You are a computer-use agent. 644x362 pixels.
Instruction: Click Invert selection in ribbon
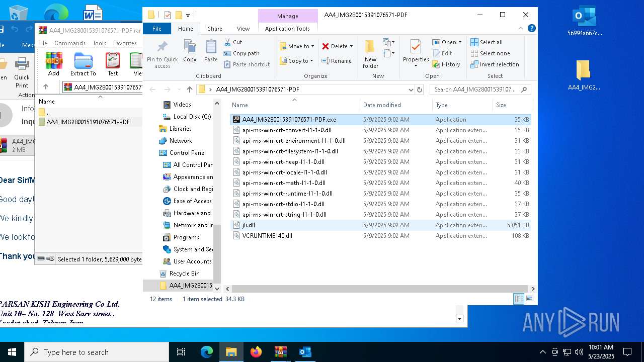pos(495,64)
